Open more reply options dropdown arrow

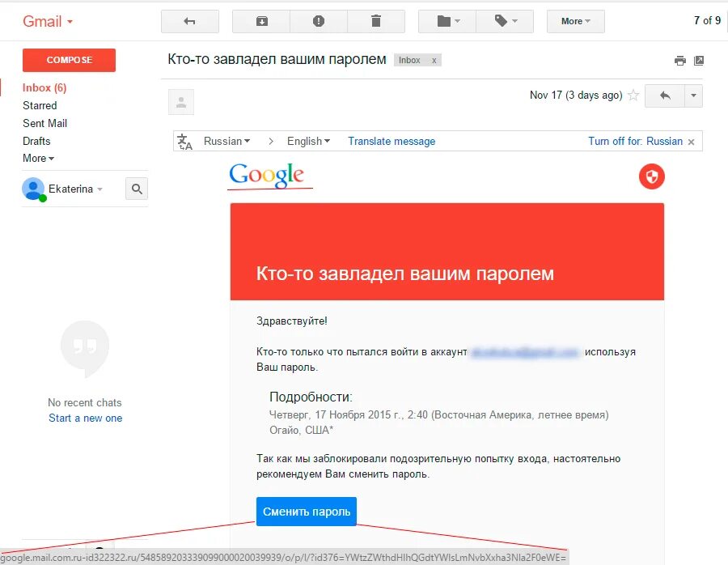pos(694,96)
